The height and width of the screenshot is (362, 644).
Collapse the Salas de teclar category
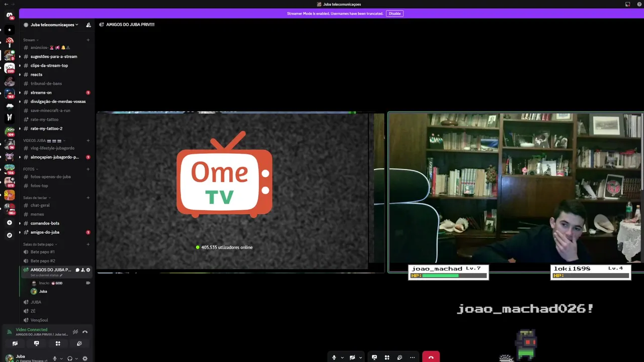(37, 198)
